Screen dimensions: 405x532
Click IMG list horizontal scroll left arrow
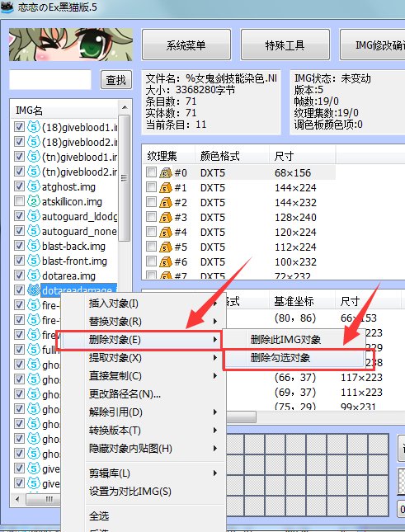click(x=17, y=499)
